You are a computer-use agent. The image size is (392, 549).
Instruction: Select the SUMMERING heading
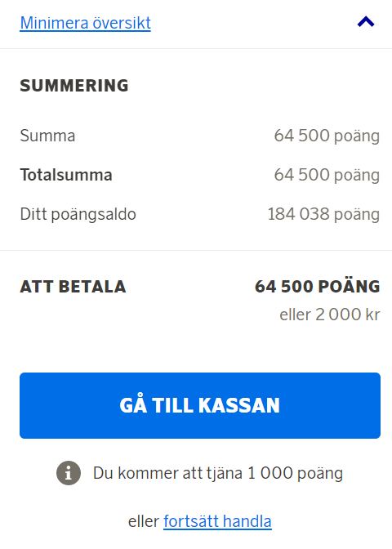(74, 86)
